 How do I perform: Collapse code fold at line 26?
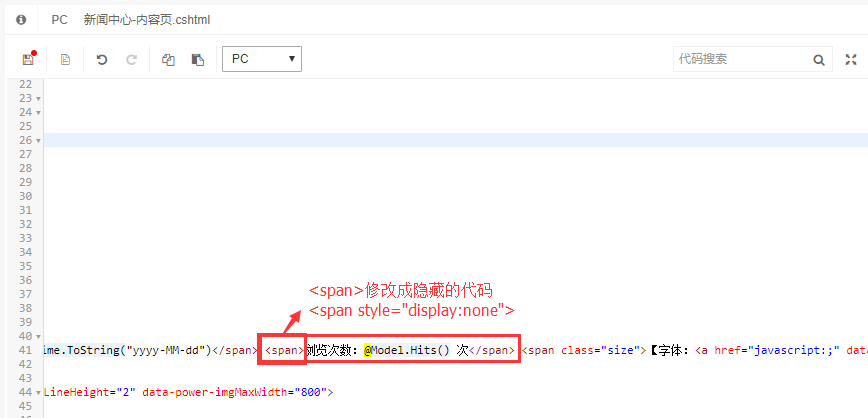[38, 141]
